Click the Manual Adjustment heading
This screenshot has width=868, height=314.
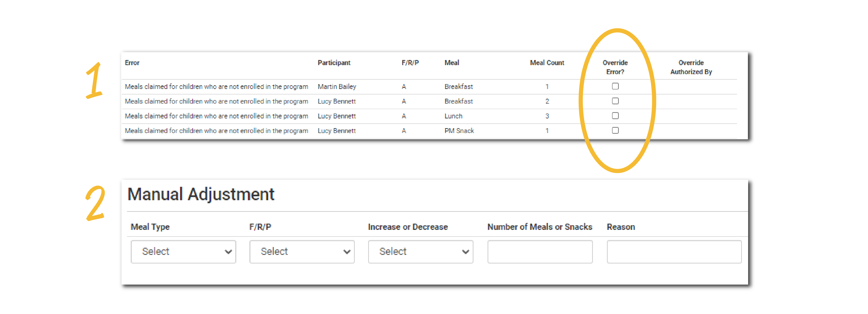click(x=201, y=194)
